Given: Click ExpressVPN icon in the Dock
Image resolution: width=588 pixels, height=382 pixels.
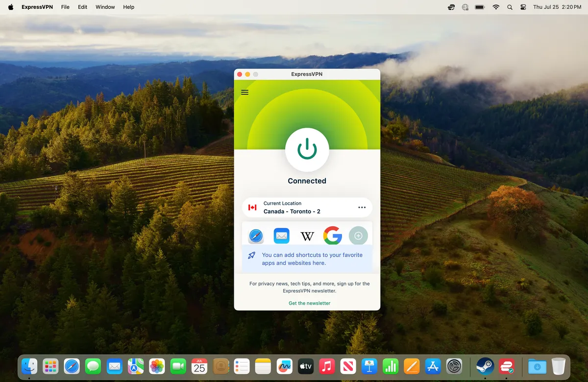Looking at the screenshot, I should tap(506, 366).
